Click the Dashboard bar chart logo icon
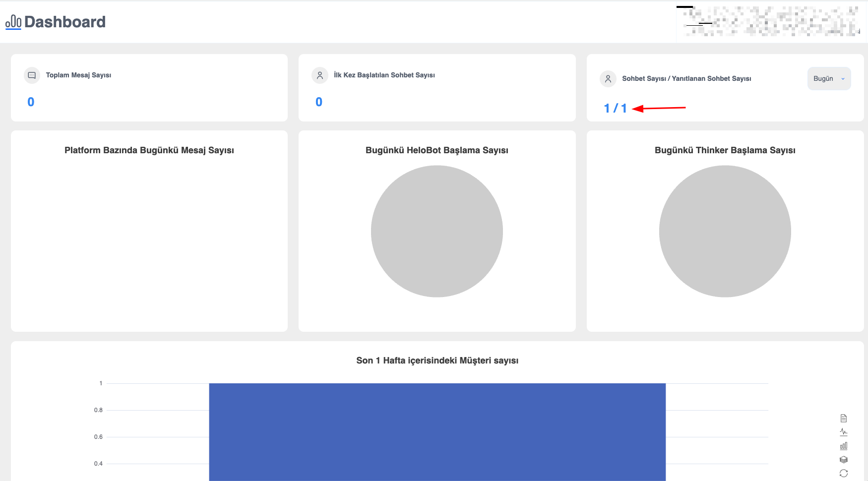This screenshot has width=868, height=481. click(13, 22)
